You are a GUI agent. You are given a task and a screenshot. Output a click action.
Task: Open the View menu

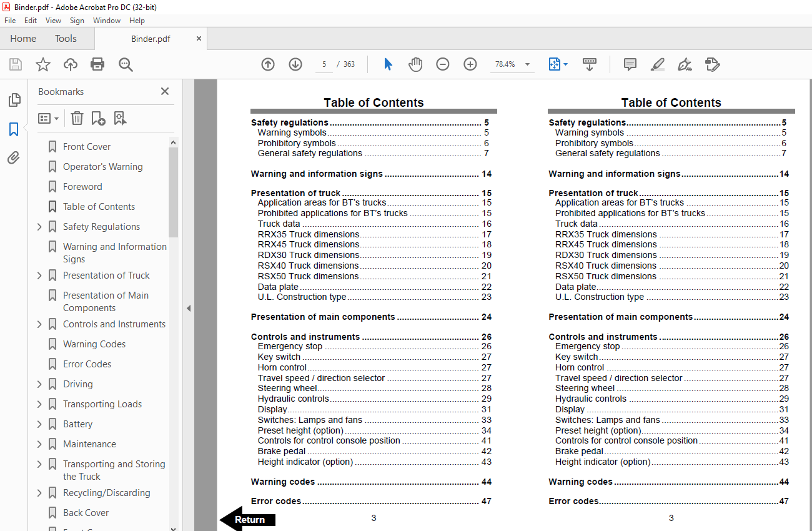(53, 21)
